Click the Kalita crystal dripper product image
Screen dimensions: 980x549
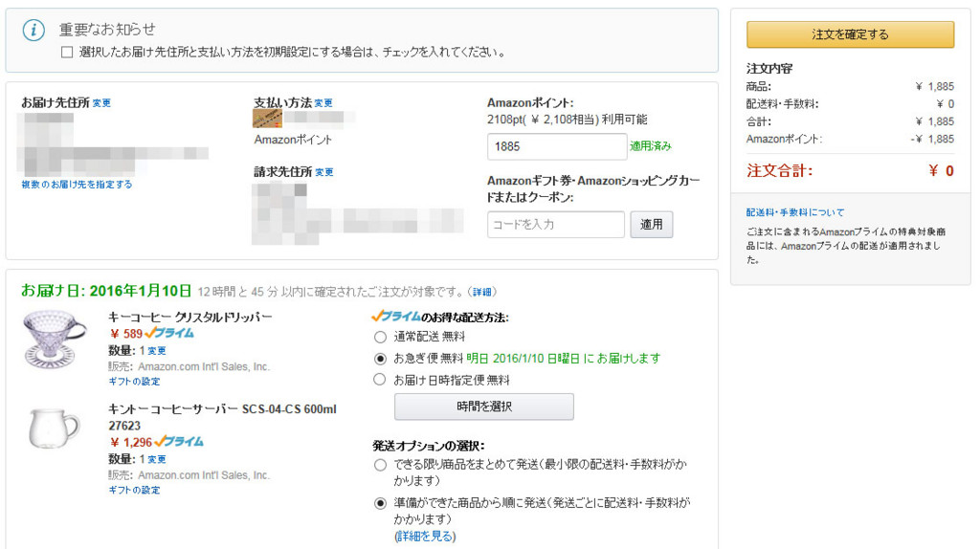[55, 340]
